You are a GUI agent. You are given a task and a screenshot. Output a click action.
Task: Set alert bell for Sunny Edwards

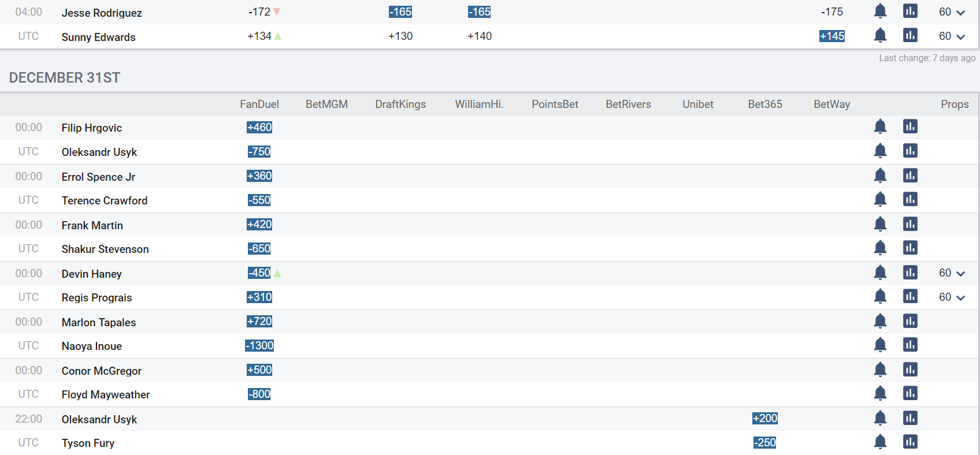coord(880,35)
